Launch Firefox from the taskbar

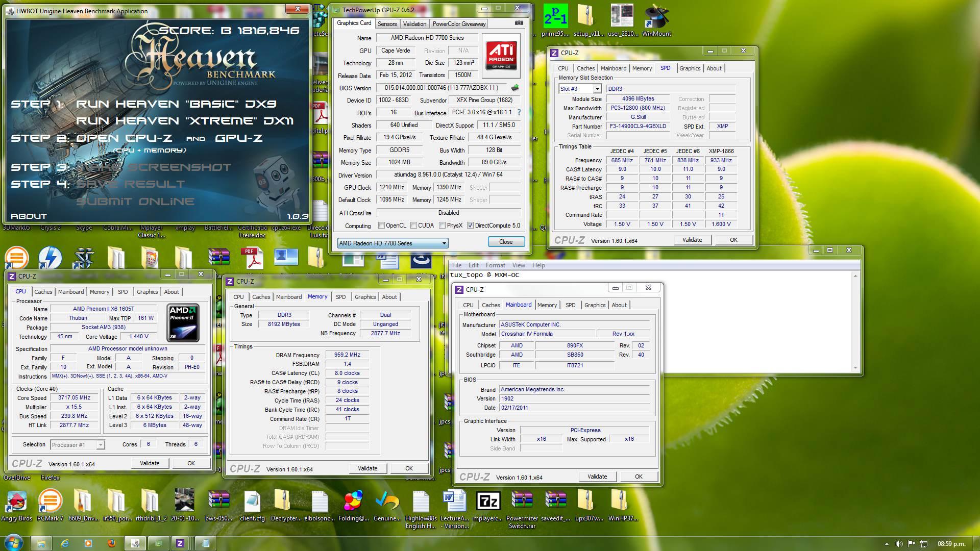tap(111, 543)
